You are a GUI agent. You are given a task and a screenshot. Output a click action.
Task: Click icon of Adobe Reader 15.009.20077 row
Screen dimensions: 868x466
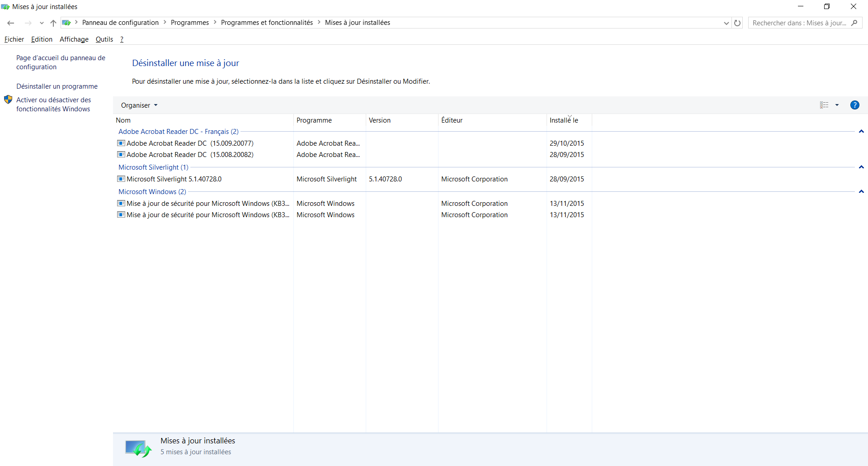tap(121, 143)
